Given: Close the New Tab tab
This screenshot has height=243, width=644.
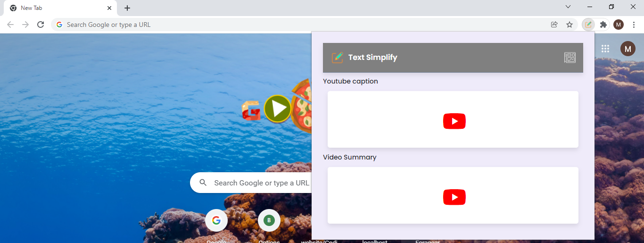Looking at the screenshot, I should pyautogui.click(x=109, y=8).
